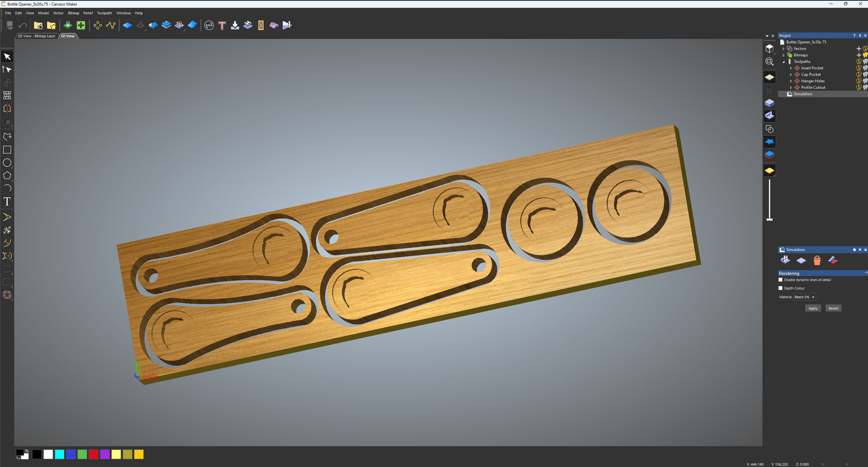Click the Revert button
Image resolution: width=868 pixels, height=467 pixels.
pos(833,308)
